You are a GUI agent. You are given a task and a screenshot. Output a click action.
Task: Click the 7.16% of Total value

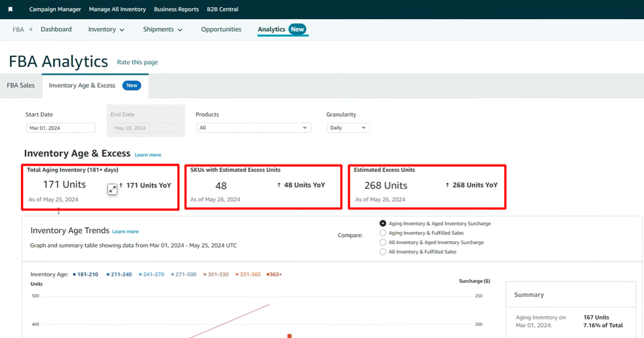603,325
